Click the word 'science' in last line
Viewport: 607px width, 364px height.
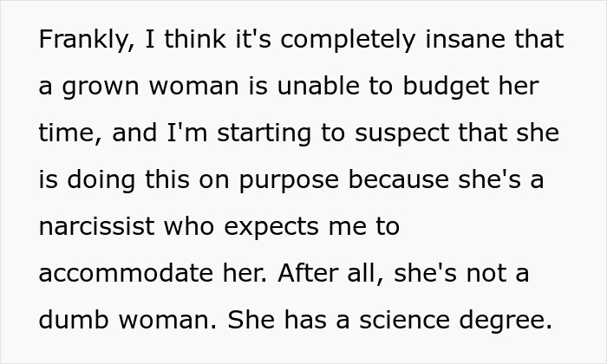click(405, 320)
